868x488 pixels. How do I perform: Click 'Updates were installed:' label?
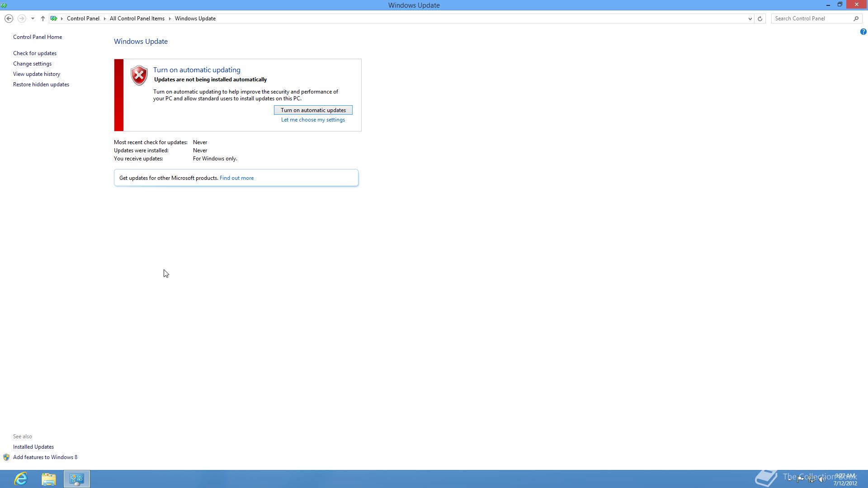click(141, 150)
